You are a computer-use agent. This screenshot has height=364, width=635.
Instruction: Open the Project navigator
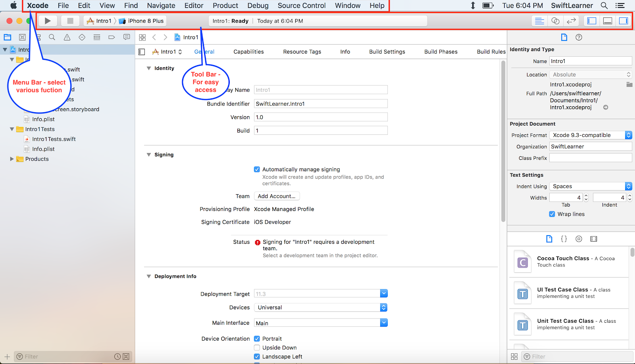pos(8,37)
